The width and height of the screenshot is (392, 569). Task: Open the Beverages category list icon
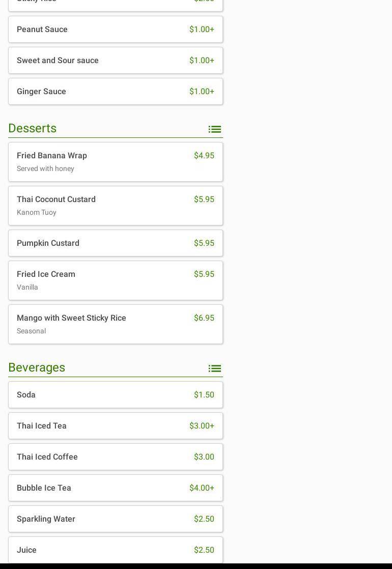point(214,368)
